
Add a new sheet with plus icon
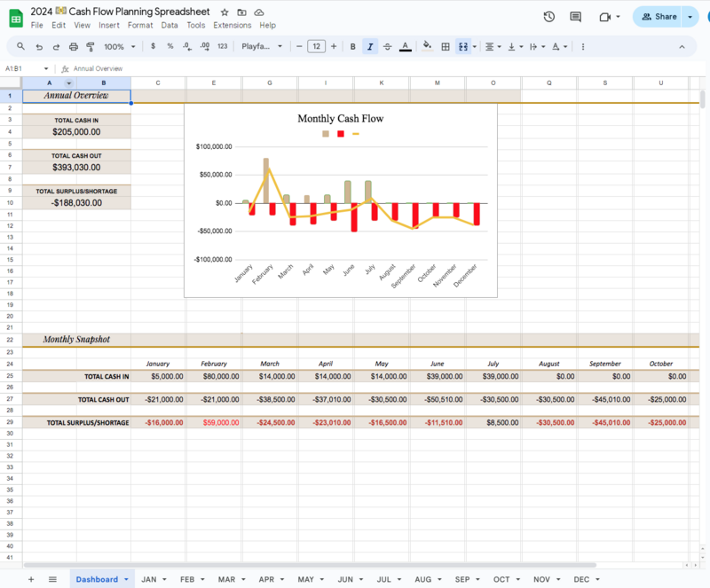[31, 579]
